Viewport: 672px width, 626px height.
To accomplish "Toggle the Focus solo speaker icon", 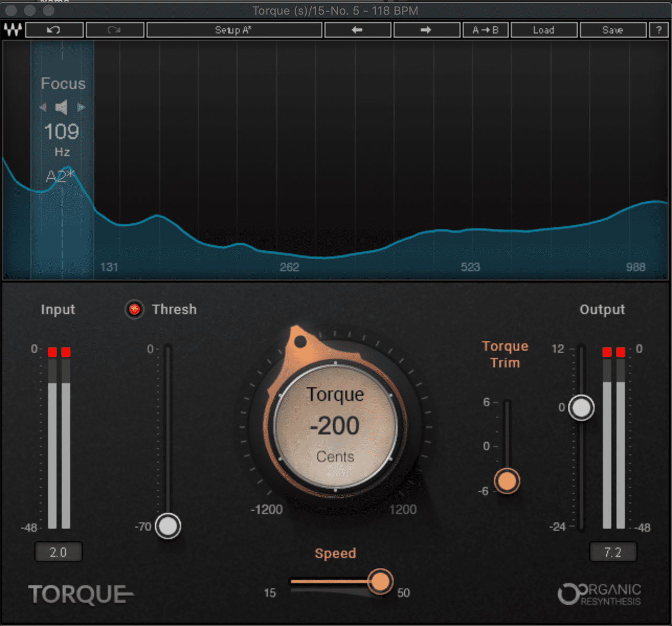I will click(62, 107).
